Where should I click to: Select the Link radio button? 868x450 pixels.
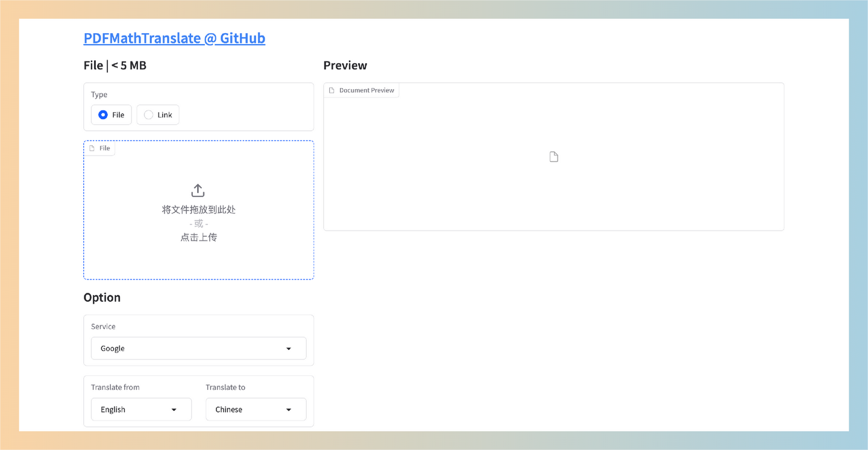click(148, 115)
